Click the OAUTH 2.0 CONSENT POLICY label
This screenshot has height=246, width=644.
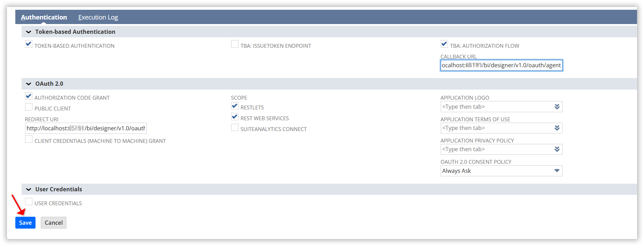(476, 162)
